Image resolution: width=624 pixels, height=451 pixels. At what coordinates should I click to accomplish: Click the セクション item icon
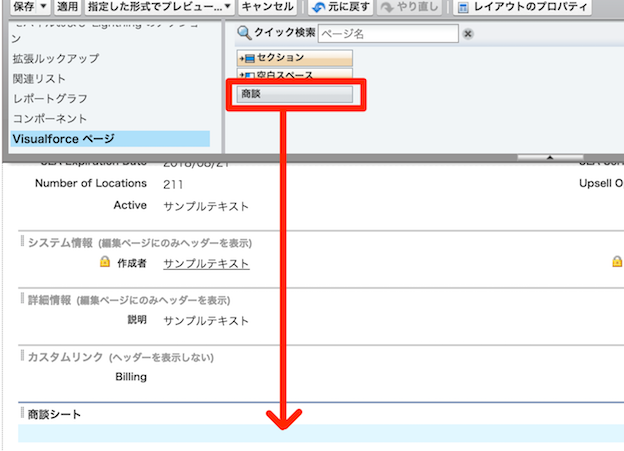point(247,59)
